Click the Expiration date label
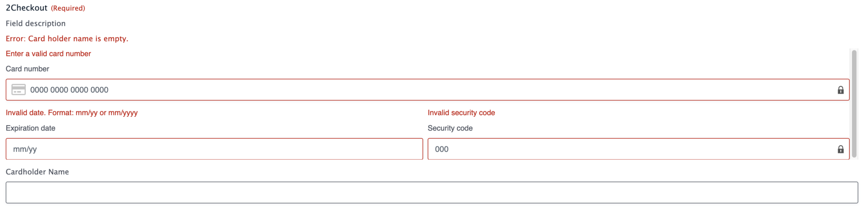 (x=31, y=128)
